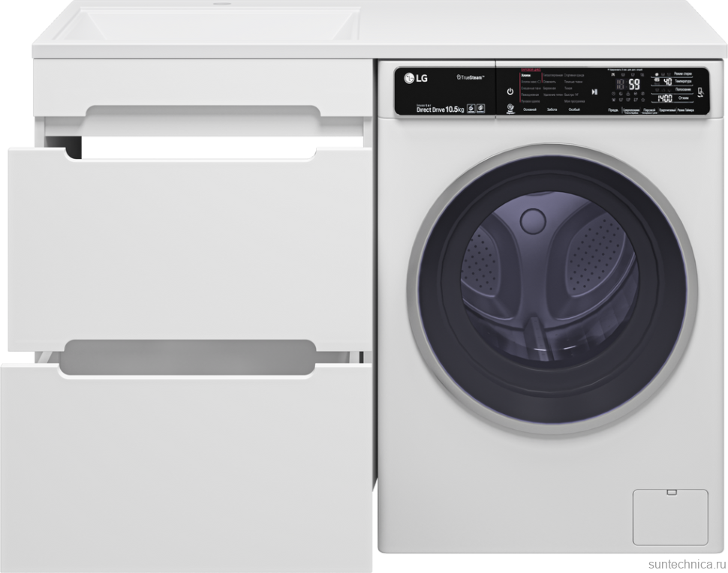Select the Особый program category
This screenshot has width=728, height=573.
574,110
